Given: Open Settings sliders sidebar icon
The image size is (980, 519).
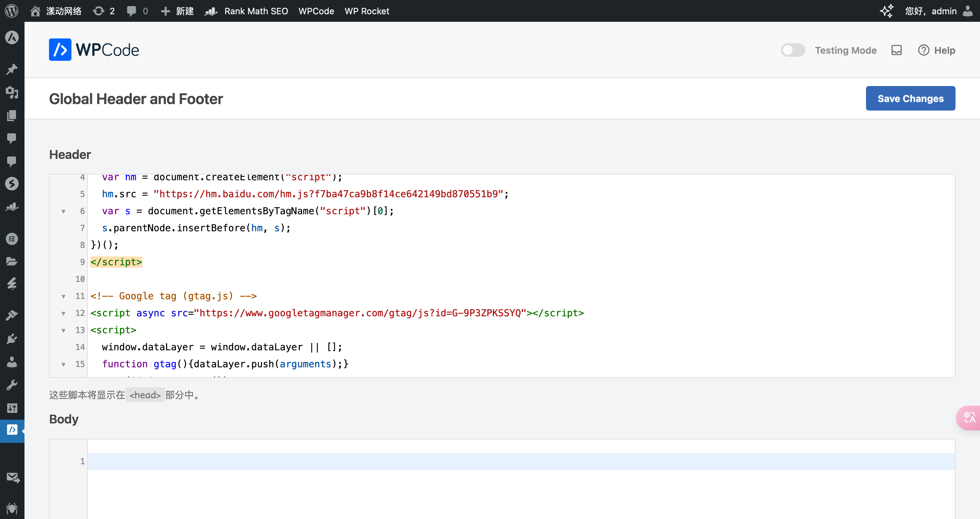Looking at the screenshot, I should coord(12,408).
